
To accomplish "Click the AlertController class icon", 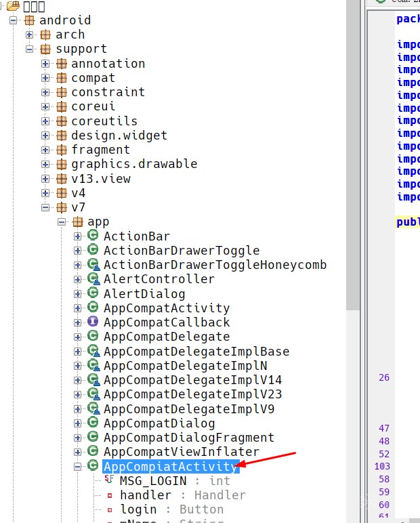I will (x=93, y=279).
